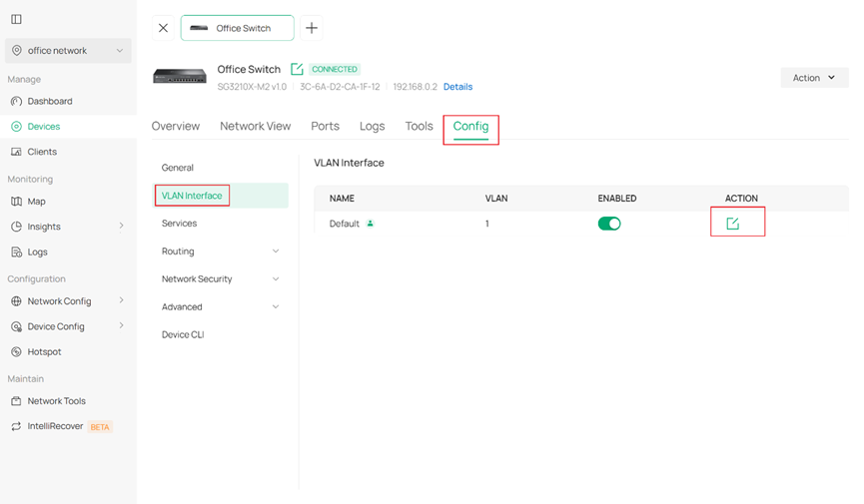Click the Network Tools toolbox icon

17,401
